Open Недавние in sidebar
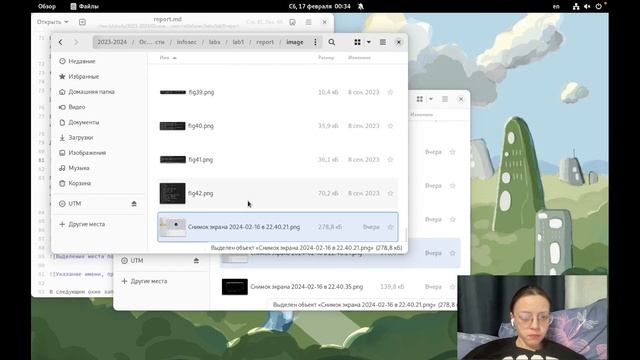Viewport: 640px width, 360px height. (x=99, y=61)
